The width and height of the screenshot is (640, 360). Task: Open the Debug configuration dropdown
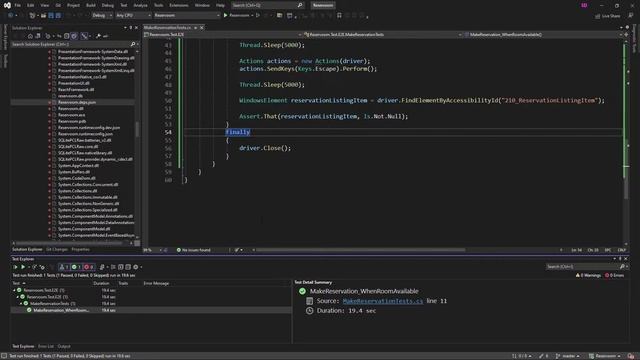pyautogui.click(x=102, y=15)
